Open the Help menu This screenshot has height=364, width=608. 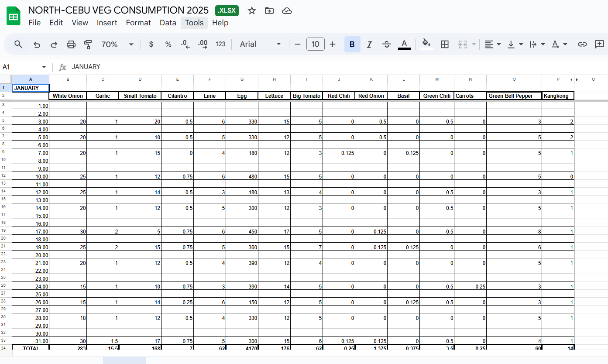[x=220, y=23]
